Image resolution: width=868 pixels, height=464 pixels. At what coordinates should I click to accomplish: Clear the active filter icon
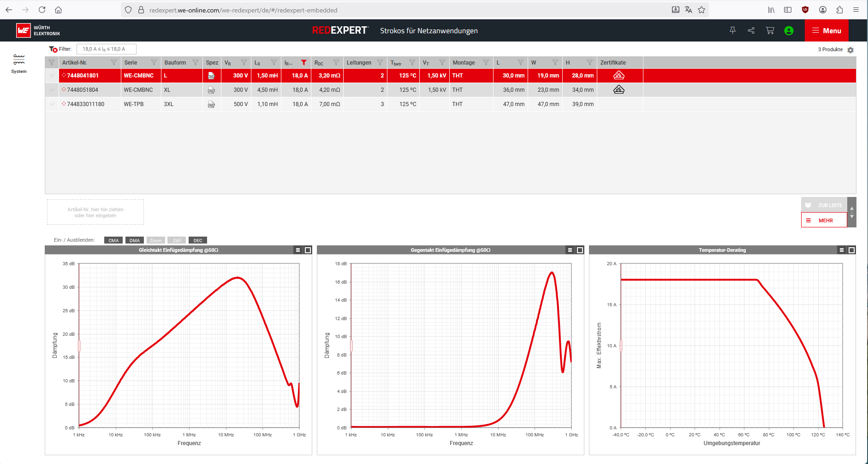tap(53, 49)
